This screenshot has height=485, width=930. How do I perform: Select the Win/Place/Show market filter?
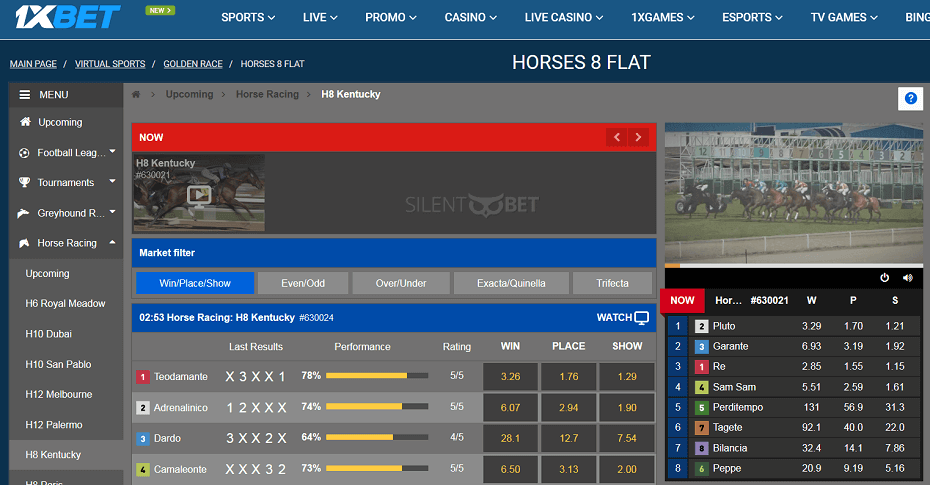[x=195, y=283]
